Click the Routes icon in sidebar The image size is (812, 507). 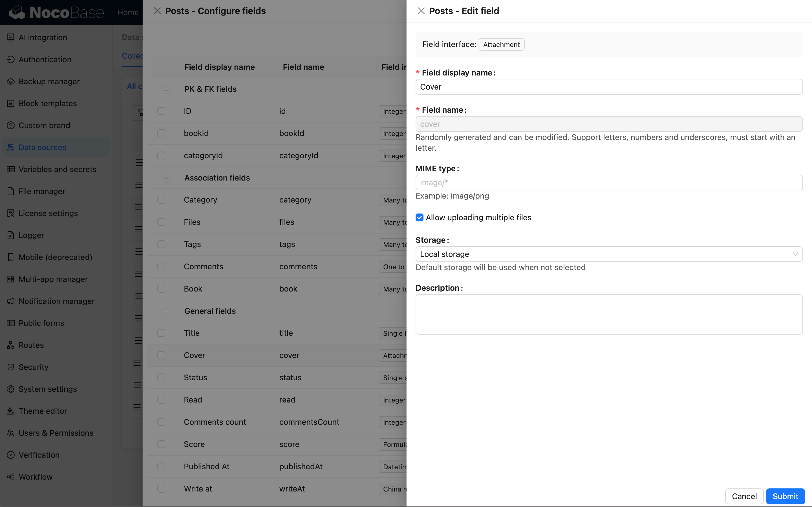[11, 345]
